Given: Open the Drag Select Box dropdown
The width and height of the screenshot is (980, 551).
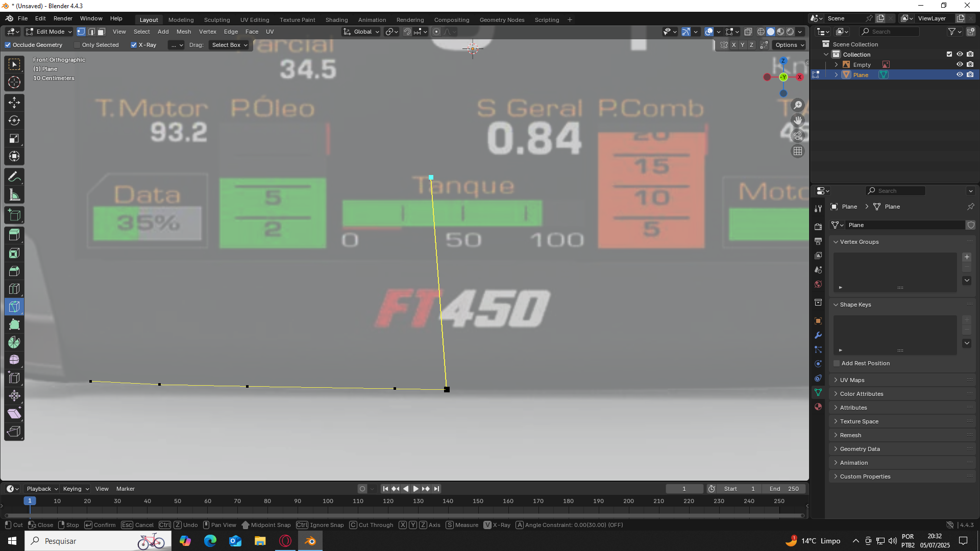Looking at the screenshot, I should coord(229,45).
